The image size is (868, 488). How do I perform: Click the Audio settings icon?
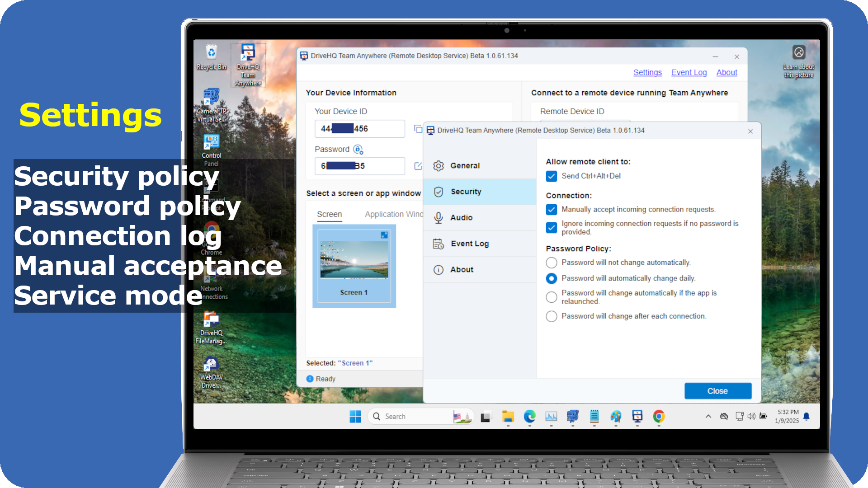(x=439, y=217)
